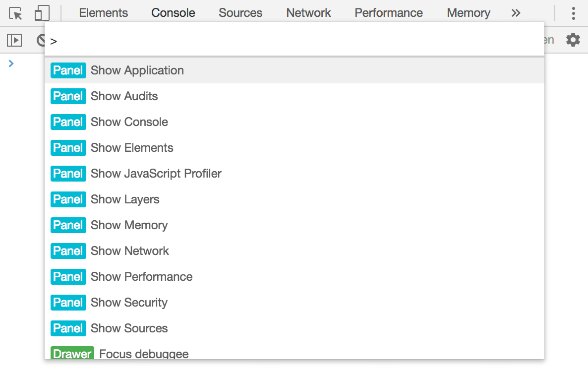
Task: Select Show Memory from the command list
Action: pyautogui.click(x=129, y=225)
